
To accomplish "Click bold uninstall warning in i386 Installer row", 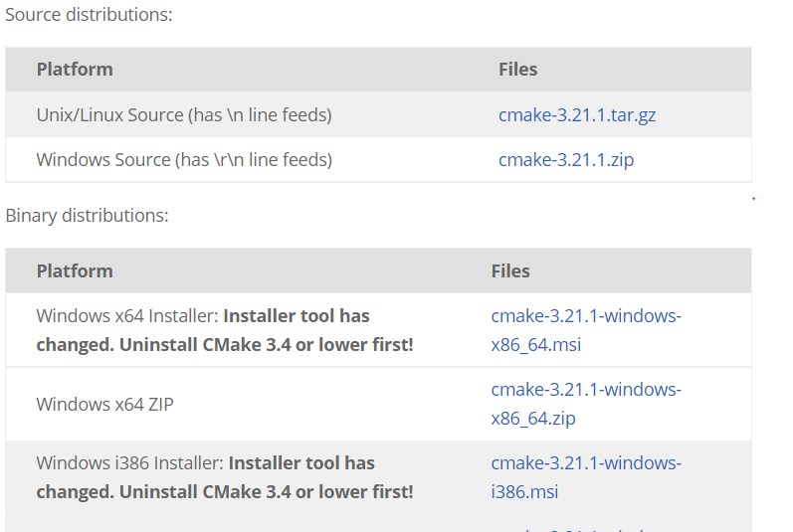I will tap(225, 477).
